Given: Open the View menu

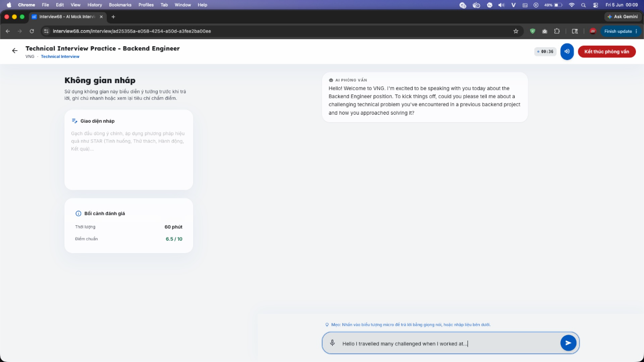Looking at the screenshot, I should coord(76,5).
